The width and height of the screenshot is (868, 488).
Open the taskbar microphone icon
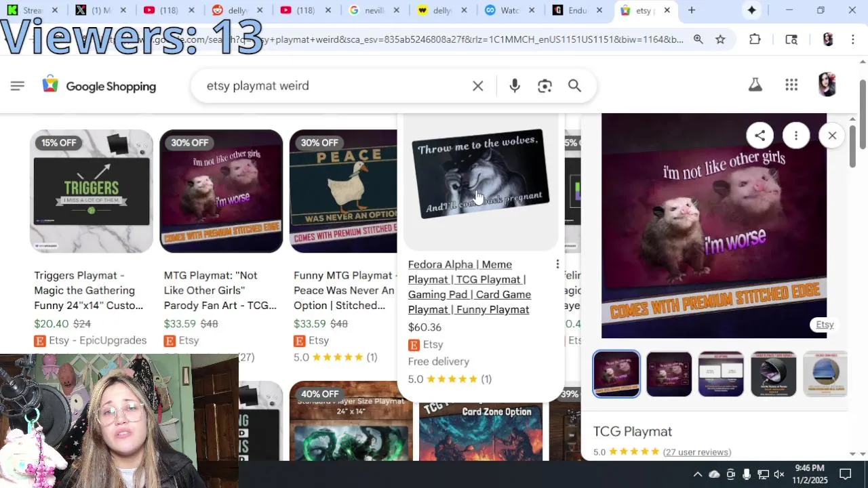click(747, 474)
